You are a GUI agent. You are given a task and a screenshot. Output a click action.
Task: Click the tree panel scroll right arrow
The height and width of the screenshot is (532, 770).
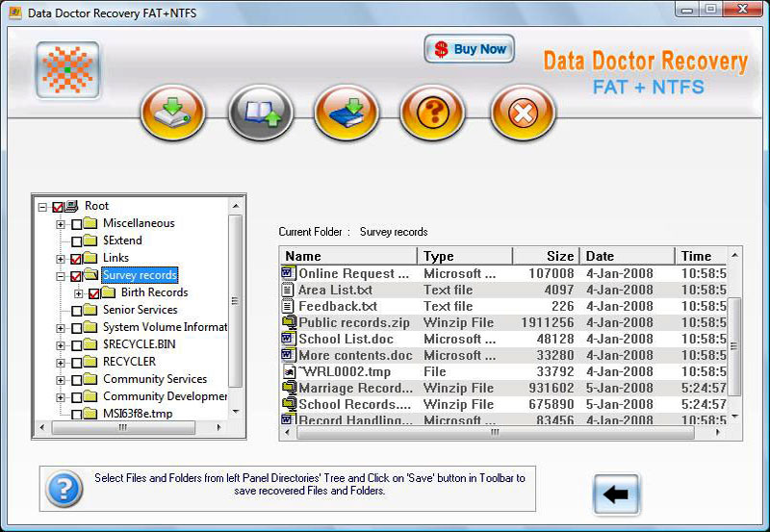click(219, 427)
